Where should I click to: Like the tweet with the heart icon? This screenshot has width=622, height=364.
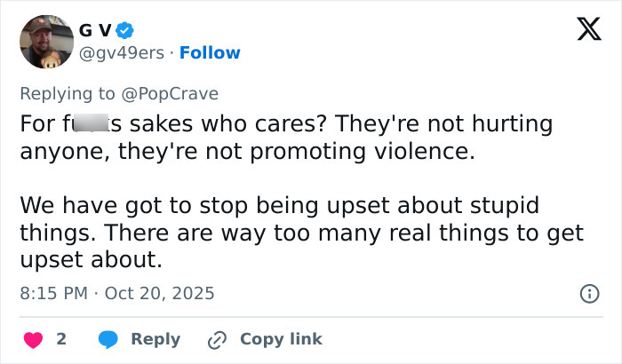pyautogui.click(x=32, y=339)
